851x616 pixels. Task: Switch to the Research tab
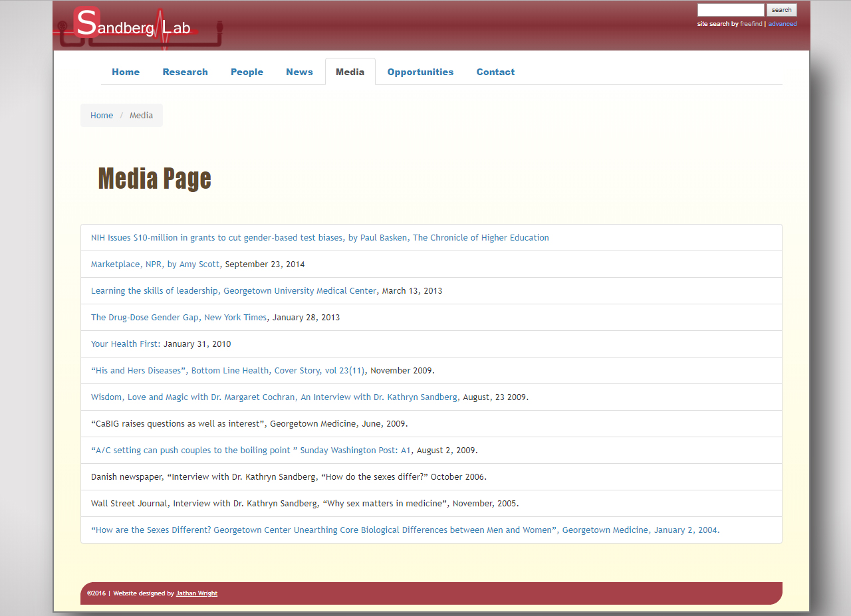tap(185, 72)
